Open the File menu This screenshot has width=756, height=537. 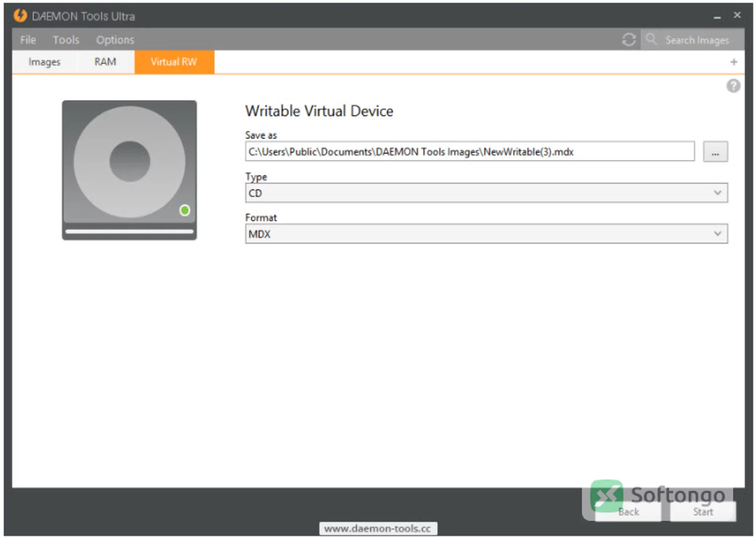click(28, 40)
